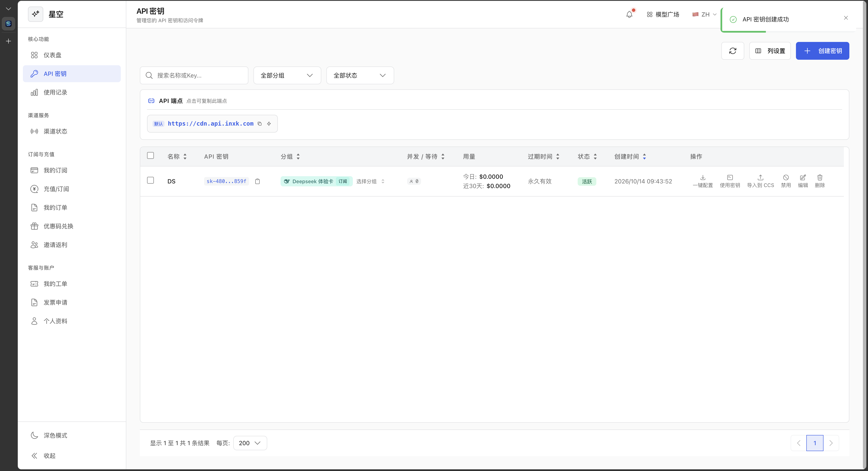Copy the API endpoint URL icon
868x471 pixels.
(259, 123)
